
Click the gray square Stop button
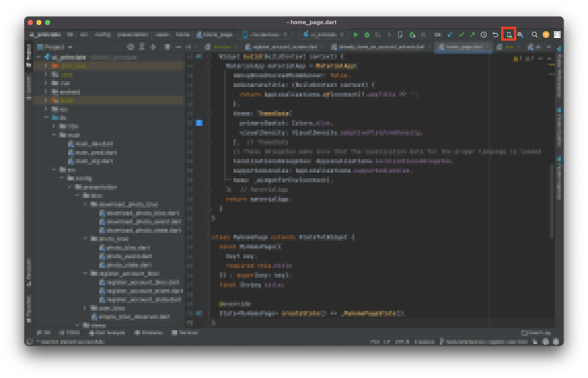(x=423, y=35)
